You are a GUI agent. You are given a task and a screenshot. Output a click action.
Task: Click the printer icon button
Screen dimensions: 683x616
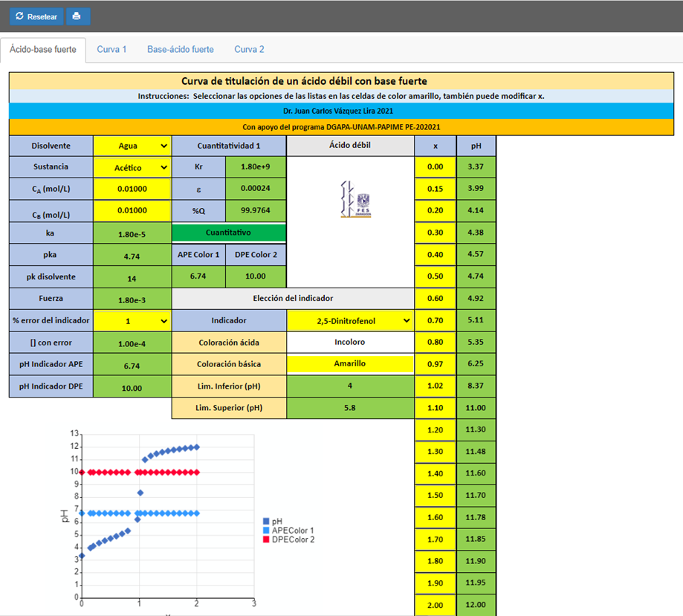[x=78, y=16]
